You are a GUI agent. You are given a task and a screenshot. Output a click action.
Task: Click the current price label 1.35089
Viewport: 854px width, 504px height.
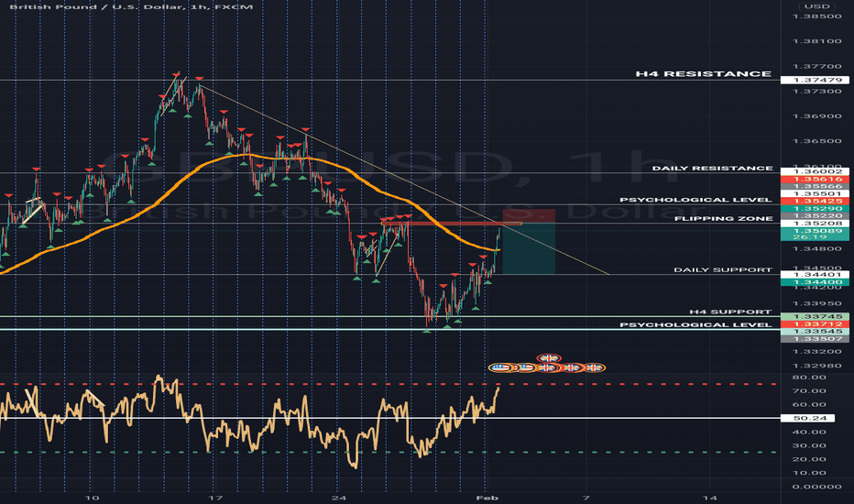[x=815, y=234]
